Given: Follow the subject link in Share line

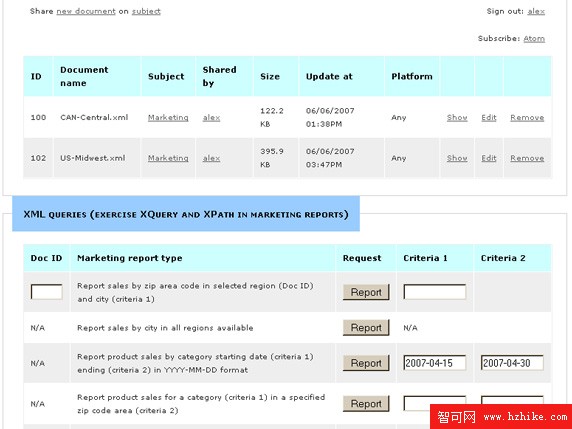Looking at the screenshot, I should pyautogui.click(x=146, y=11).
